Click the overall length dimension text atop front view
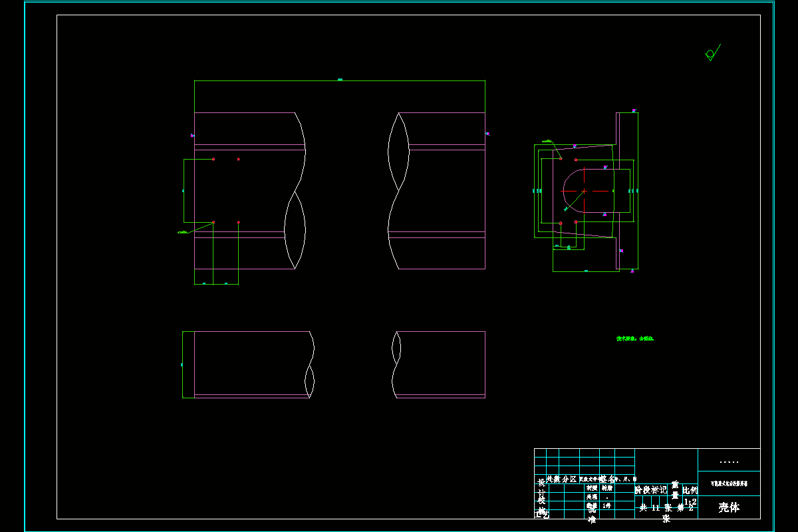Viewport: 798px width, 532px height. [x=340, y=79]
